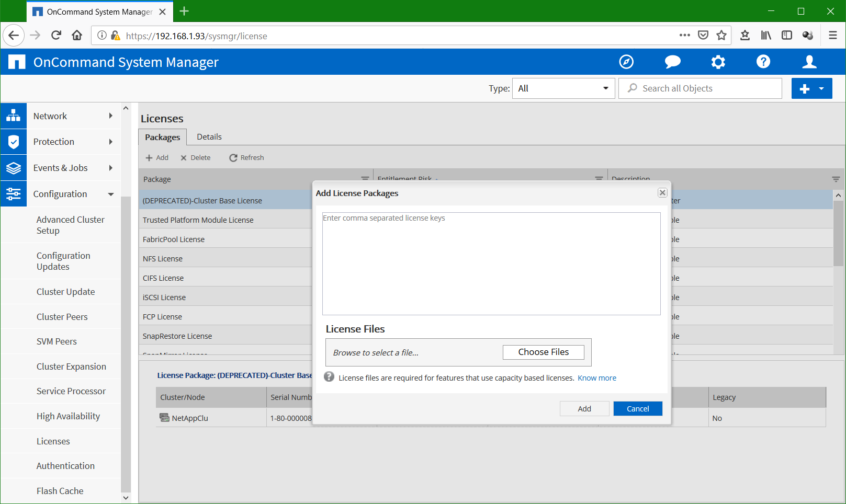Click the sidebar scroll down arrow
This screenshot has height=504, width=846.
coord(126,498)
